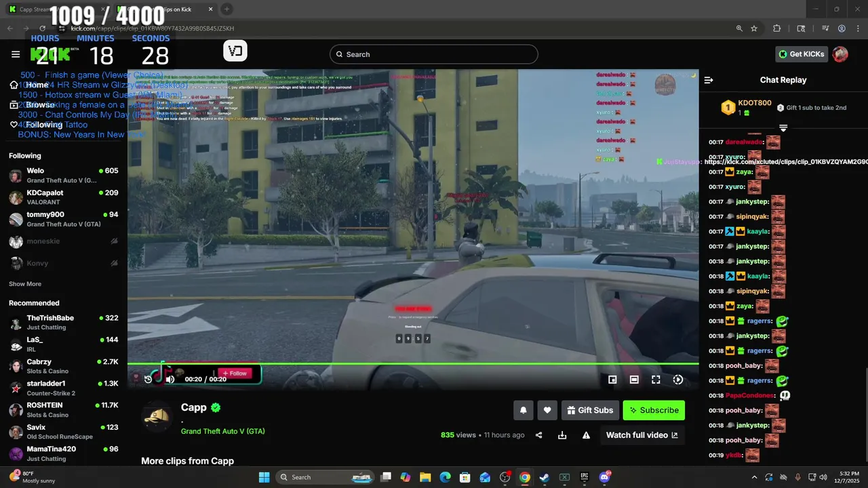
Task: Open Microsoft Edge from the taskbar
Action: pos(445,477)
